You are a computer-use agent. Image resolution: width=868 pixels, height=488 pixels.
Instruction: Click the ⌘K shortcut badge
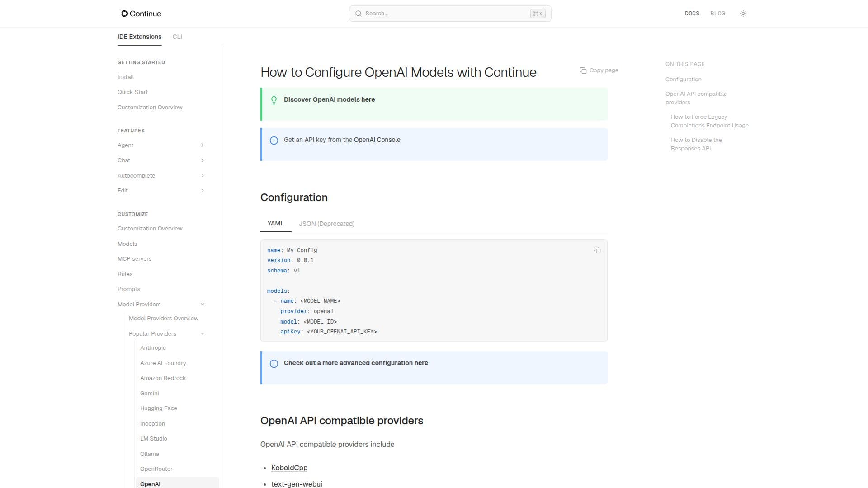538,14
